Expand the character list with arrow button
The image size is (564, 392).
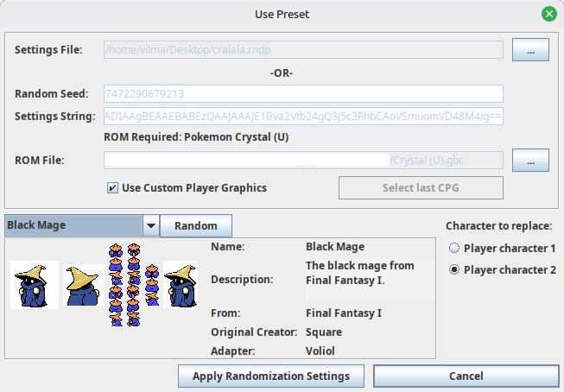click(151, 225)
